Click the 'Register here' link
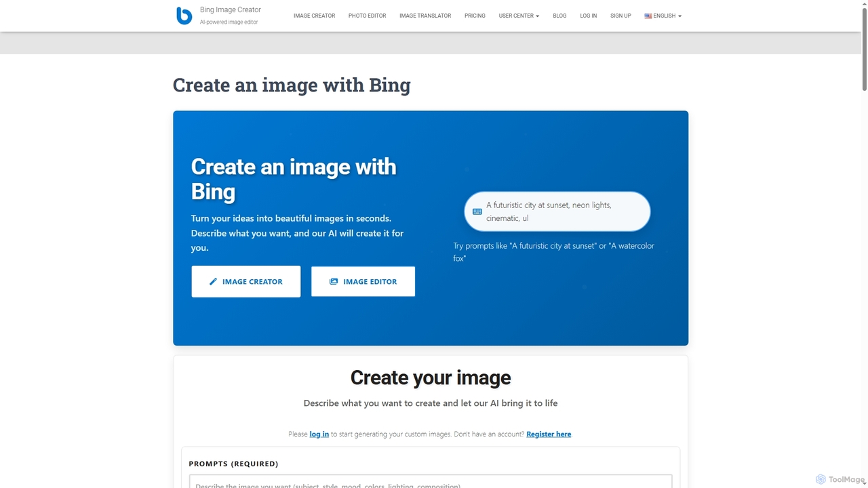868x488 pixels. [549, 434]
